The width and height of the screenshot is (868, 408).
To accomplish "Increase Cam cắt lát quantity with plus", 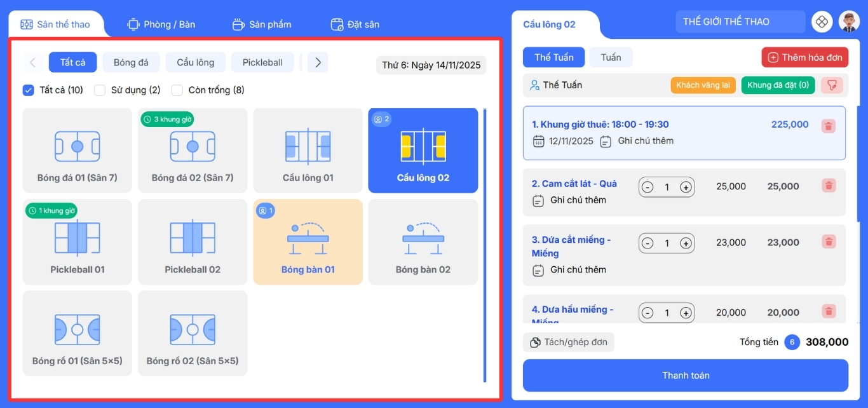I will pyautogui.click(x=686, y=187).
